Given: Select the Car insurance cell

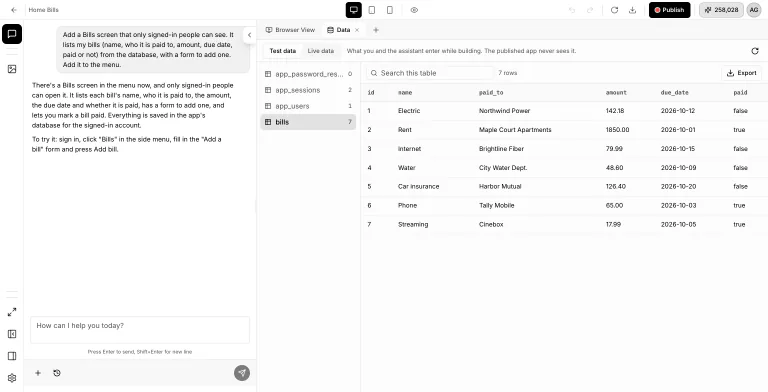Looking at the screenshot, I should pos(418,186).
